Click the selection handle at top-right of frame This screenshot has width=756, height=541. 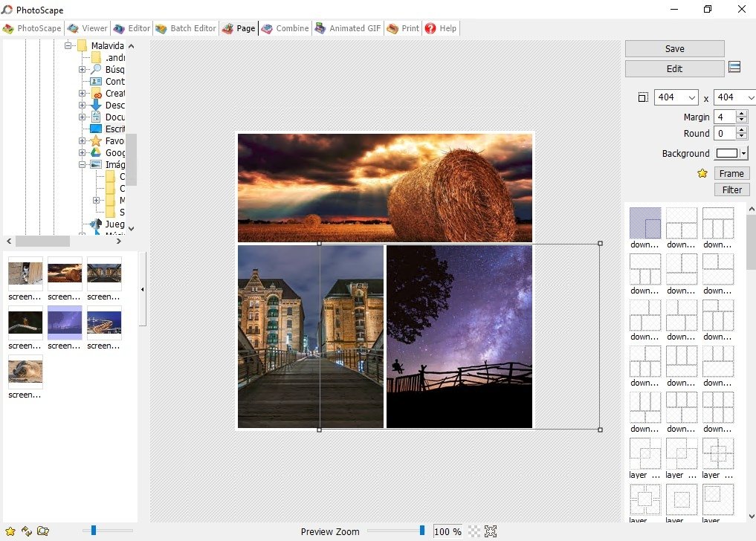coord(601,244)
